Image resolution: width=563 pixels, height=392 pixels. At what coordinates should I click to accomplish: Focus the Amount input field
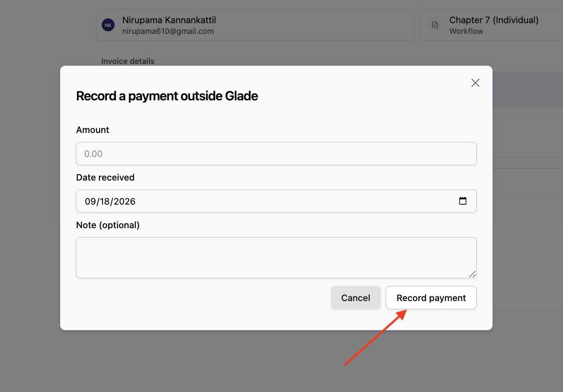pyautogui.click(x=276, y=154)
